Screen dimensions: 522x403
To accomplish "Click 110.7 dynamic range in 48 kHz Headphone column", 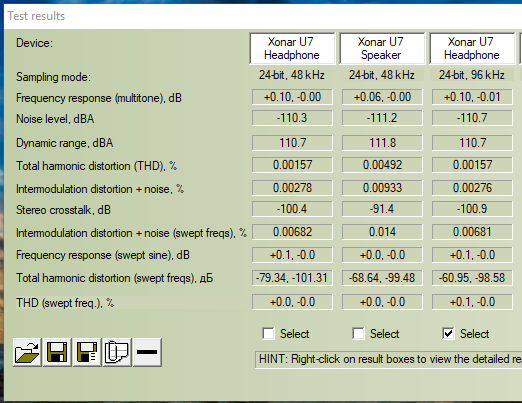I will [292, 143].
